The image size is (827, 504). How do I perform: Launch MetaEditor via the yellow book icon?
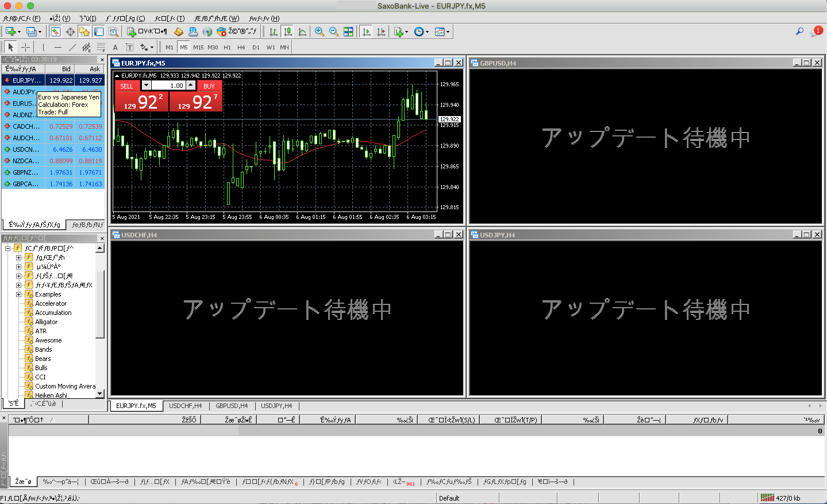pyautogui.click(x=179, y=32)
